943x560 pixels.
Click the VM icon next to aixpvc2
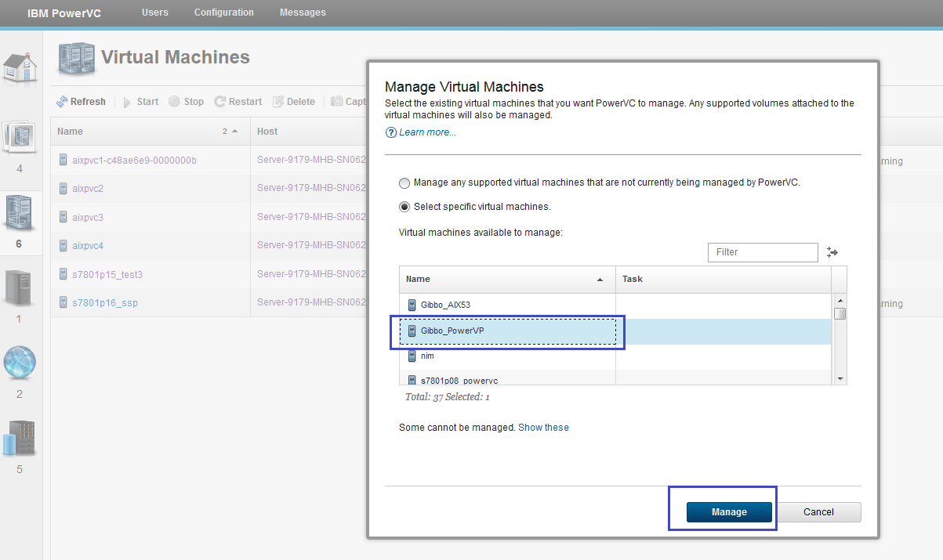(63, 189)
